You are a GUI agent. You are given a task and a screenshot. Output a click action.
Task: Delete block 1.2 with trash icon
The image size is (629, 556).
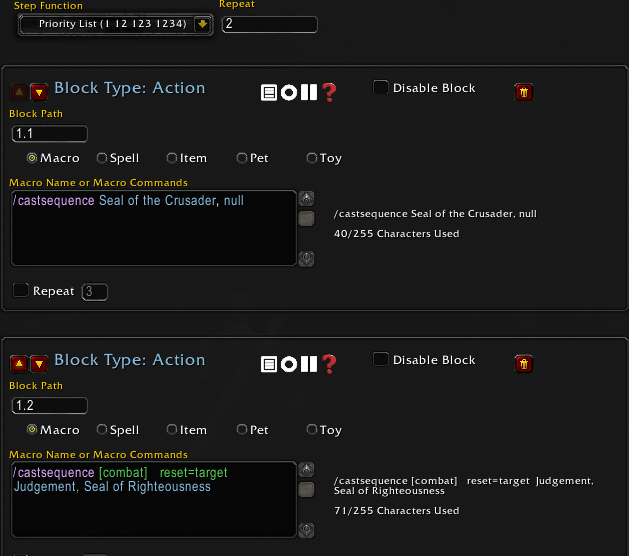tap(523, 364)
